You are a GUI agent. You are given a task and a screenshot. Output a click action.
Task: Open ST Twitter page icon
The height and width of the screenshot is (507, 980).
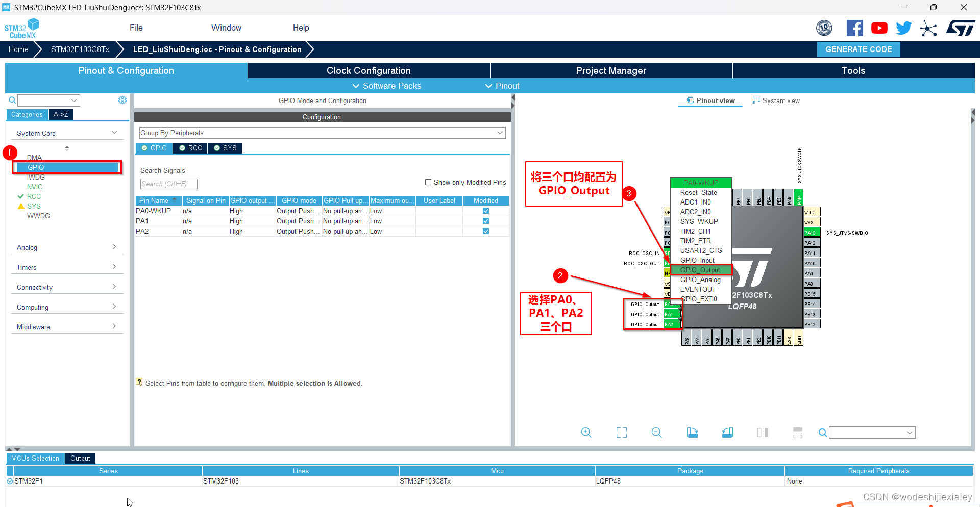point(903,28)
